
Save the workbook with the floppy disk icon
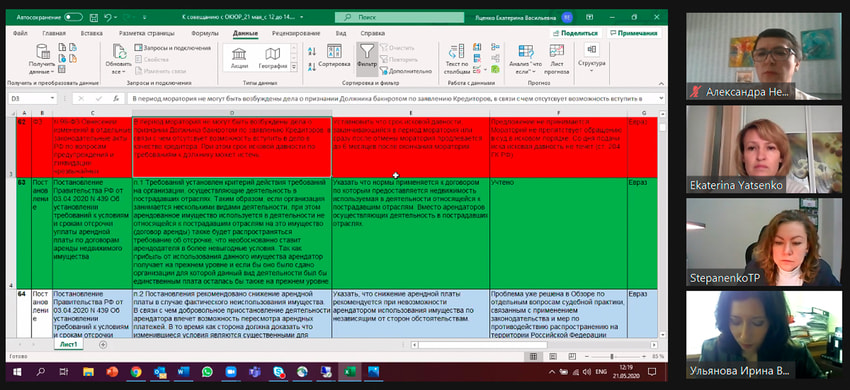tap(94, 17)
